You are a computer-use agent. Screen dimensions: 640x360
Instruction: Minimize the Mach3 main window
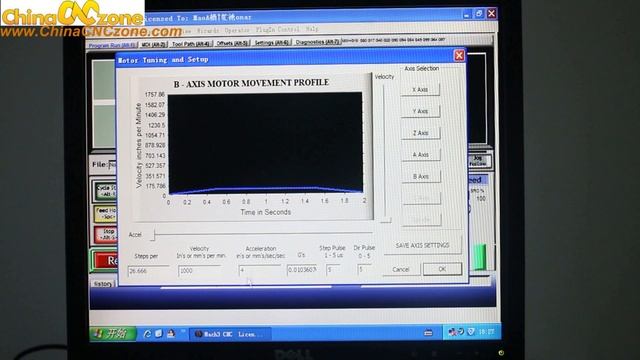pos(467,15)
